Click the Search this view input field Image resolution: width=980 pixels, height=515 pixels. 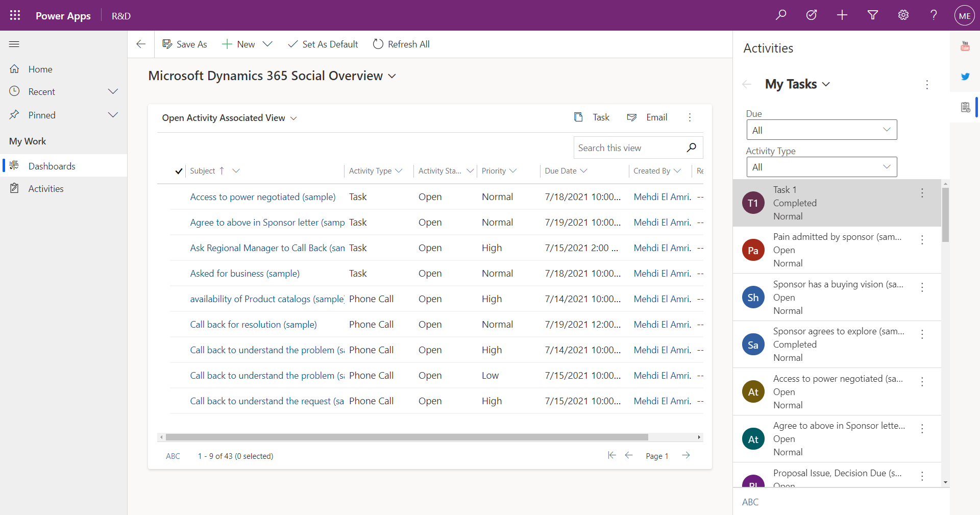tap(628, 148)
